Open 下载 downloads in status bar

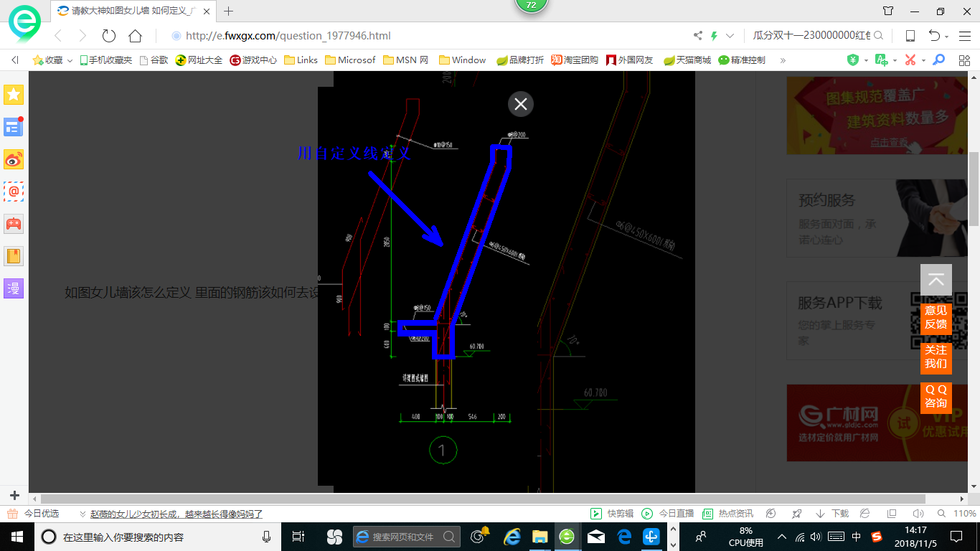(x=832, y=514)
